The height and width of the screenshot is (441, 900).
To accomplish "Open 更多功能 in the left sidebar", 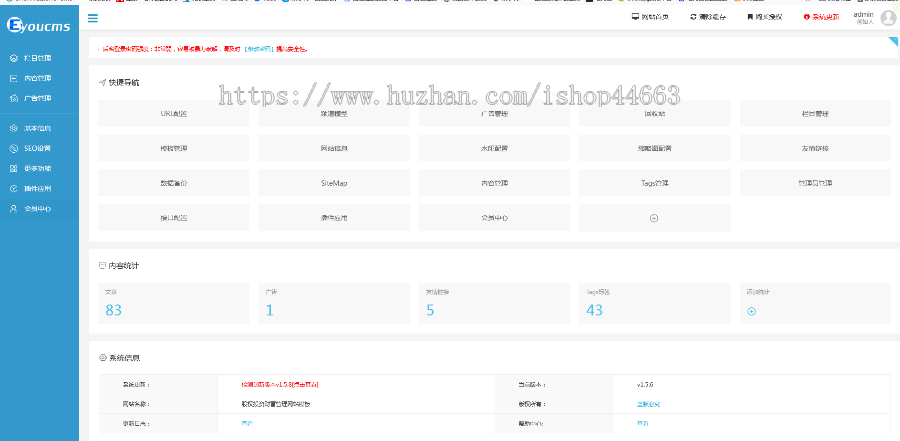I will point(38,168).
